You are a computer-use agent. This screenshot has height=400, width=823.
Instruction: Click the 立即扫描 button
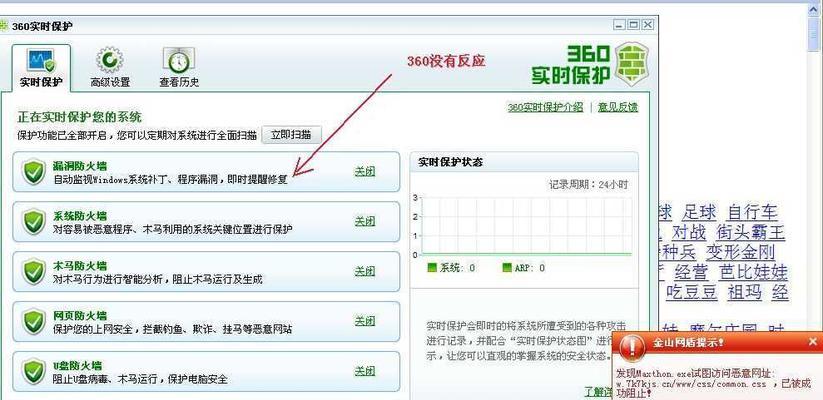pyautogui.click(x=291, y=134)
